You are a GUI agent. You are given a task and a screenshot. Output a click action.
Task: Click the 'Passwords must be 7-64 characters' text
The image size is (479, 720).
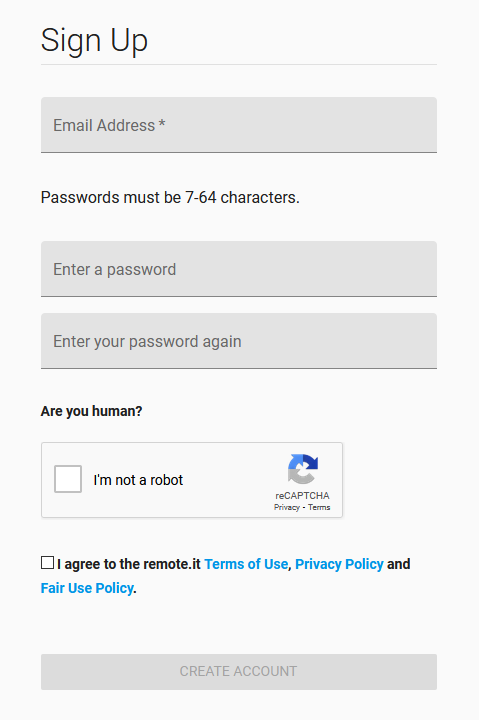click(x=170, y=197)
